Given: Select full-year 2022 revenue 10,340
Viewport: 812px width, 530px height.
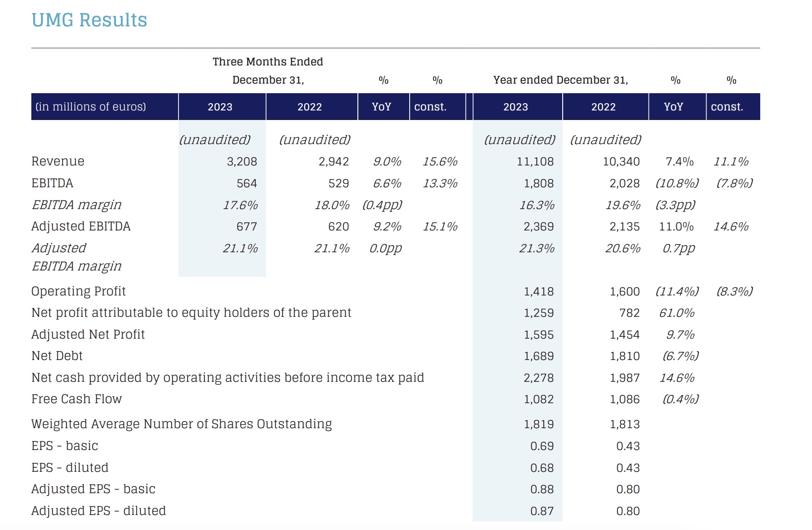Looking at the screenshot, I should click(621, 162).
